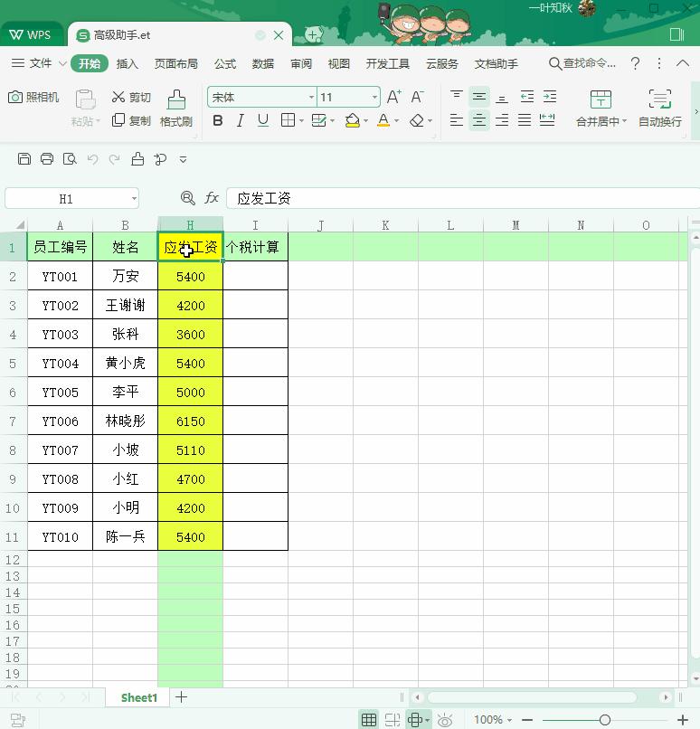Increase font size A+

[394, 97]
